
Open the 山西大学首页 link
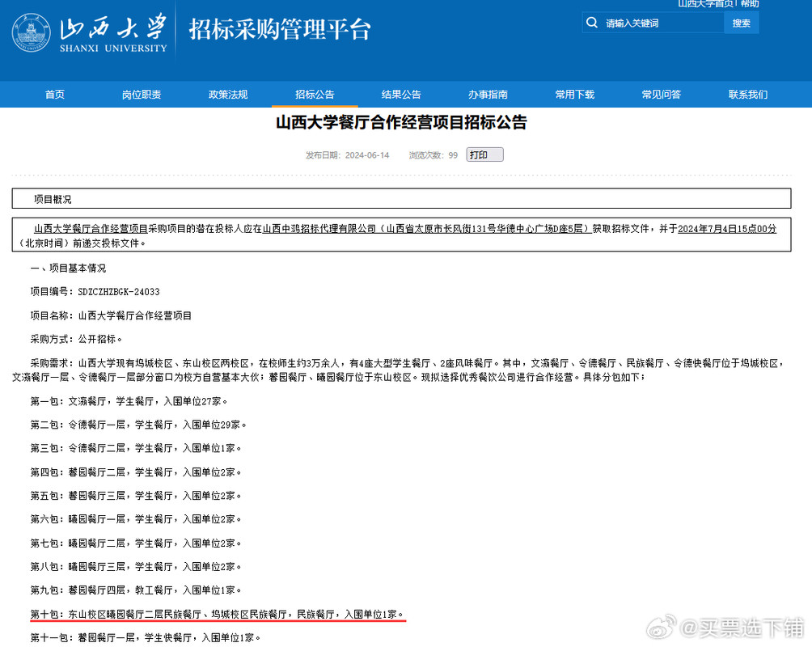pyautogui.click(x=705, y=3)
